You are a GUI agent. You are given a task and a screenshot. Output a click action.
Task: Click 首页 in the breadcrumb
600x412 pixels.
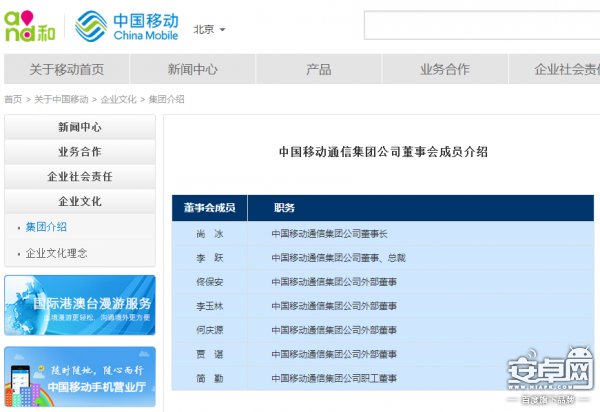click(13, 99)
